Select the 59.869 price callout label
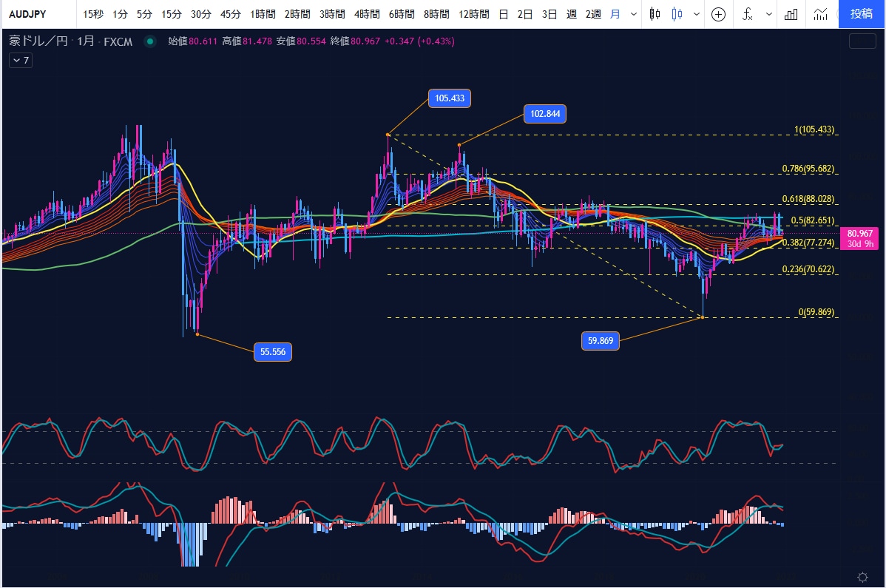This screenshot has width=886, height=588. [600, 341]
